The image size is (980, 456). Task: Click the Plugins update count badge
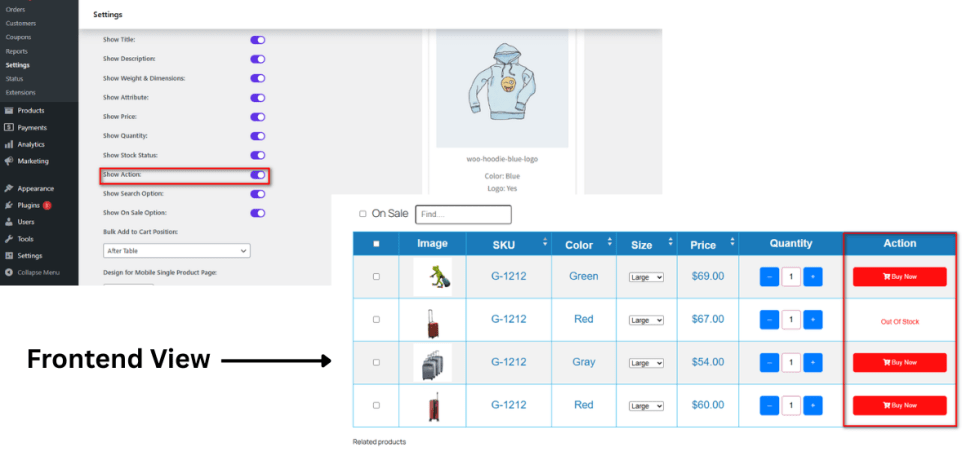[x=47, y=205]
